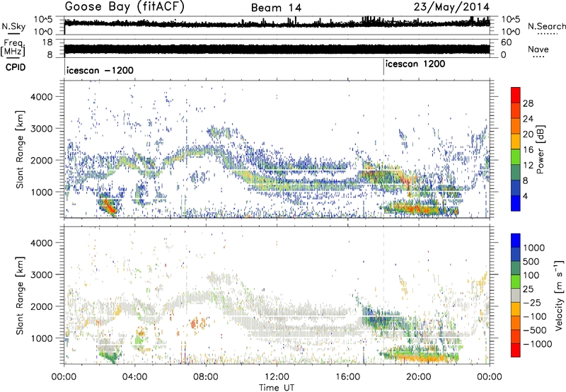This screenshot has height=392, width=566.
Task: Click the 04:00 time tick label
Action: coord(135,377)
